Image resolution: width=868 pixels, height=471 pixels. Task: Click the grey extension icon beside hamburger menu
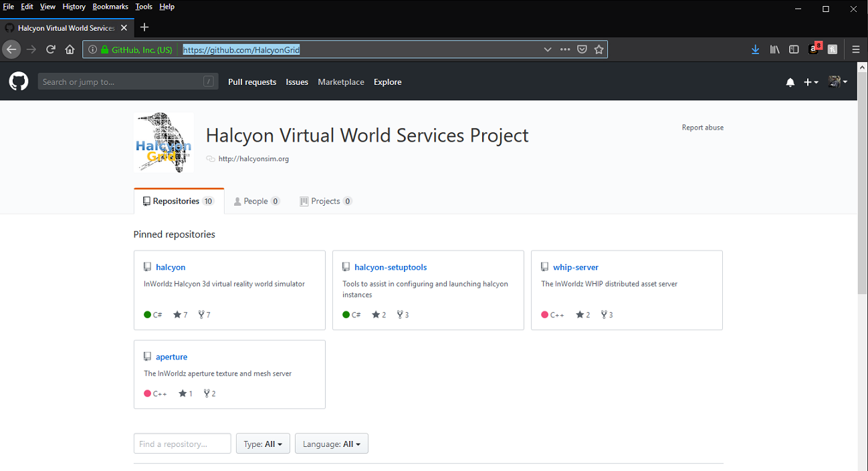pyautogui.click(x=833, y=49)
